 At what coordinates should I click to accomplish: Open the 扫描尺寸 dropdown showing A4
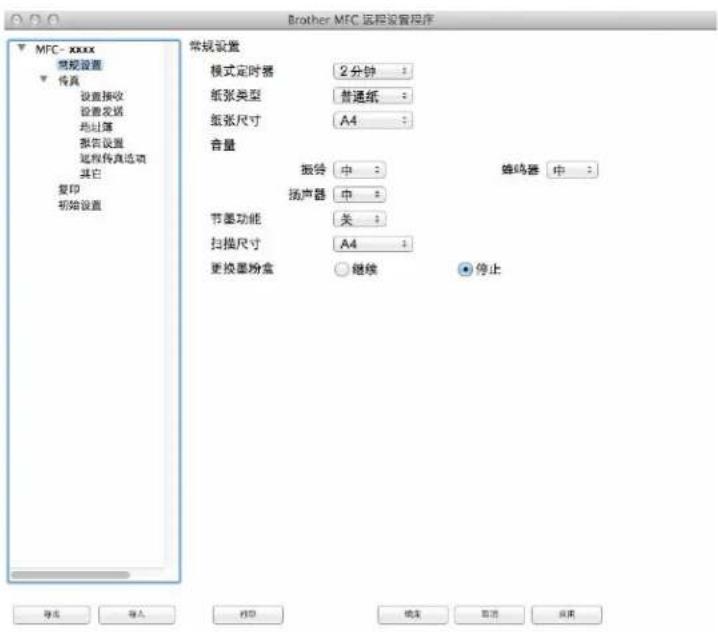pos(373,244)
